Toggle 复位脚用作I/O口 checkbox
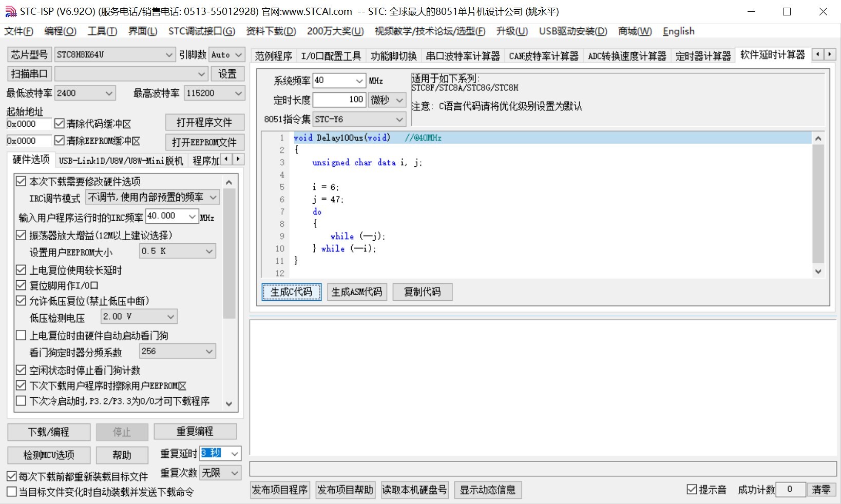Image resolution: width=841 pixels, height=504 pixels. click(x=21, y=285)
